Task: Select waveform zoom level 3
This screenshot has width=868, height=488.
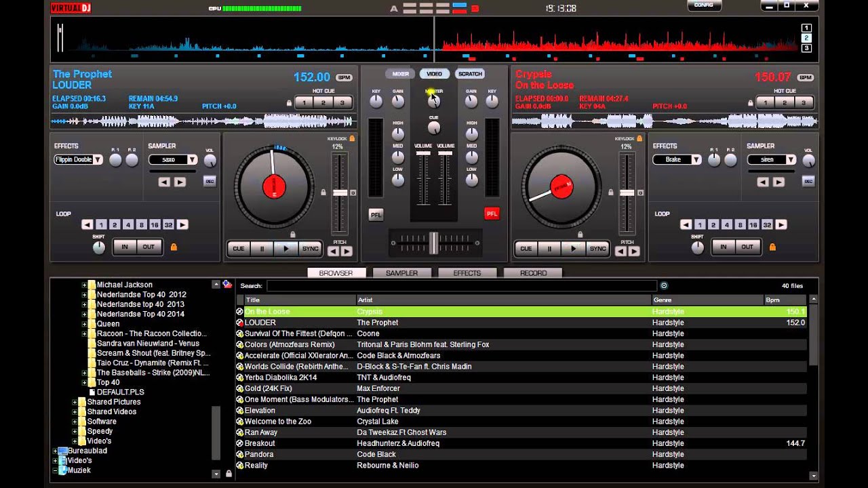Action: pyautogui.click(x=806, y=48)
